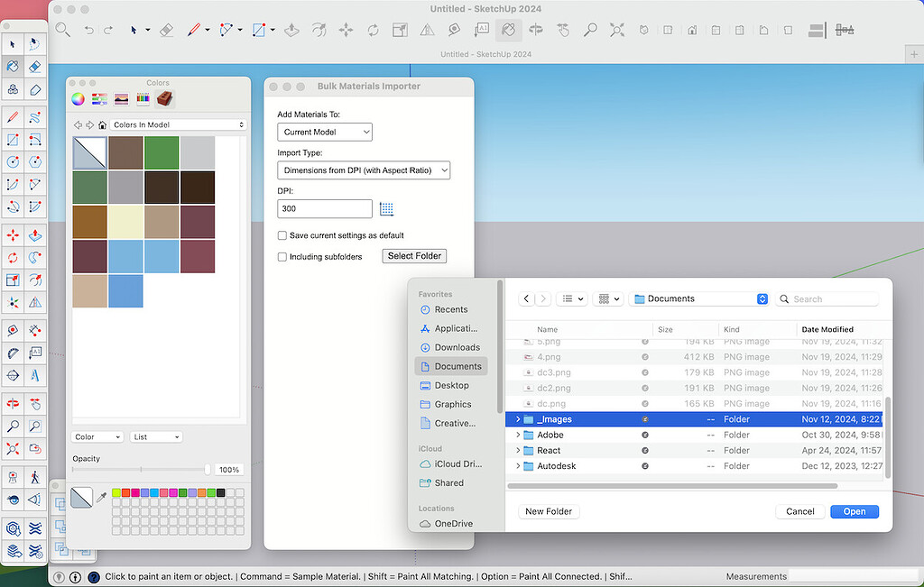924x587 pixels.
Task: Open the Add Materials To dropdown
Action: pyautogui.click(x=324, y=132)
